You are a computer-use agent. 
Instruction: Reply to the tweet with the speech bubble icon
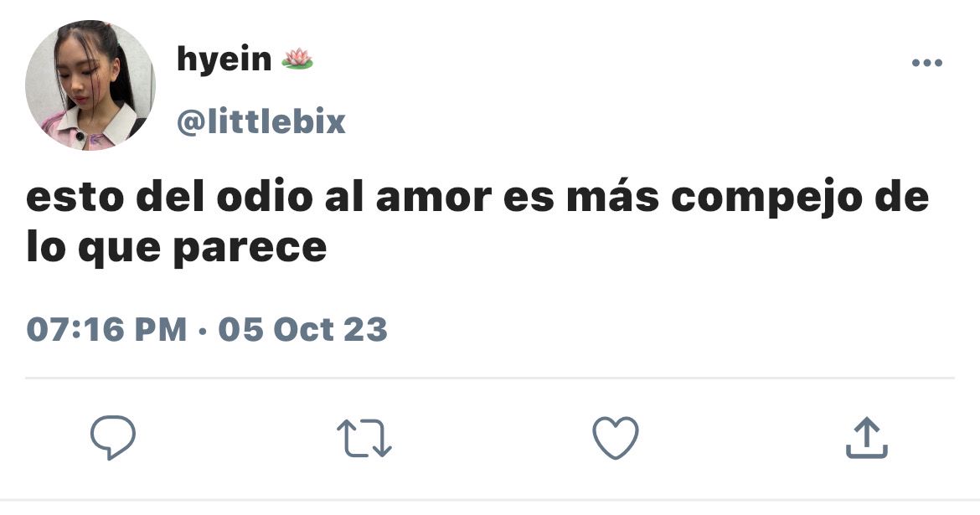[113, 437]
